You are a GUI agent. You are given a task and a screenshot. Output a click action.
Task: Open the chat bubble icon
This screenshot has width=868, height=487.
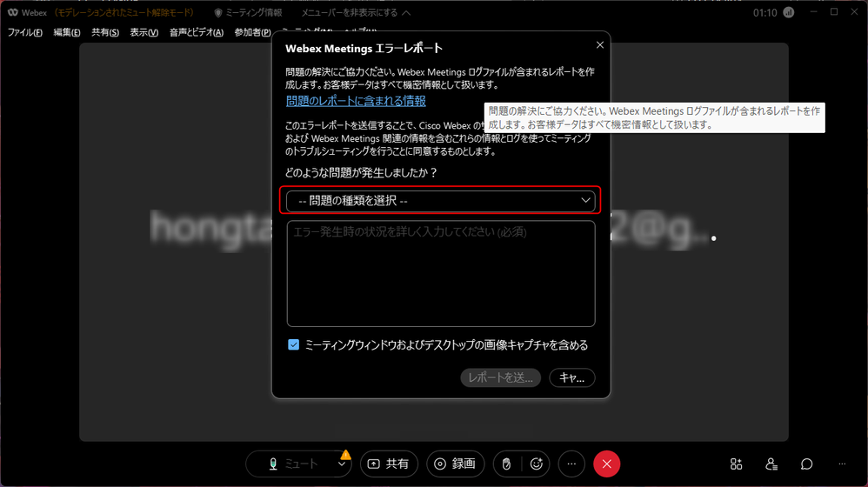pos(806,464)
